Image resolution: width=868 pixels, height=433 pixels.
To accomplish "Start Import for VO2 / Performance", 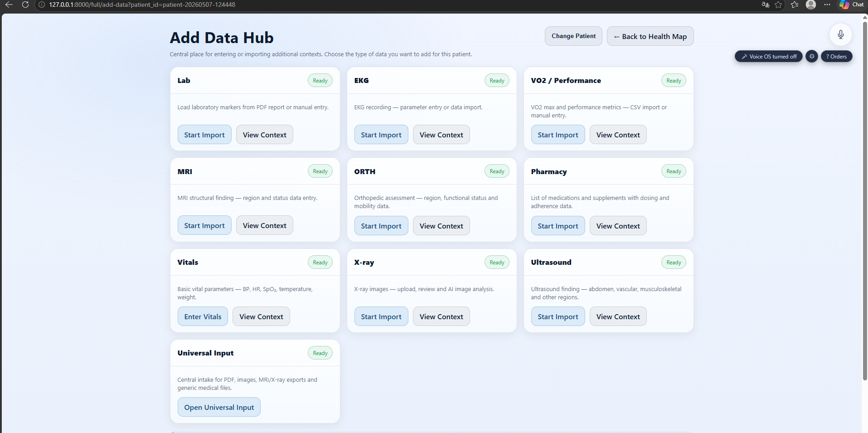I will click(x=558, y=135).
